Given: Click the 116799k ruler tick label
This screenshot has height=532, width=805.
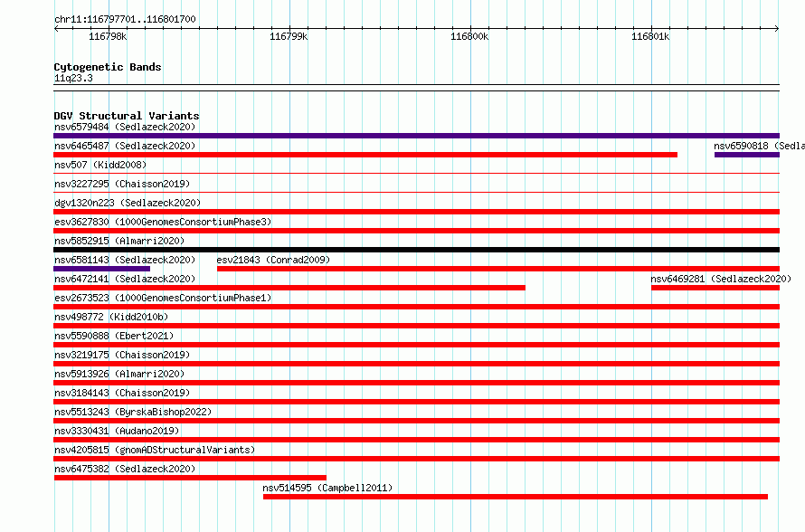Looking at the screenshot, I should 289,36.
